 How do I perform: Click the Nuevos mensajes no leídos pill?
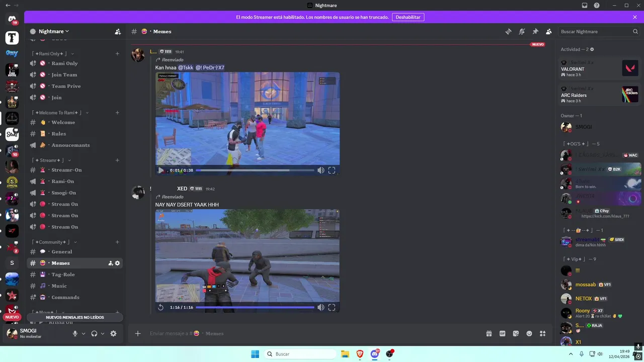(74, 317)
